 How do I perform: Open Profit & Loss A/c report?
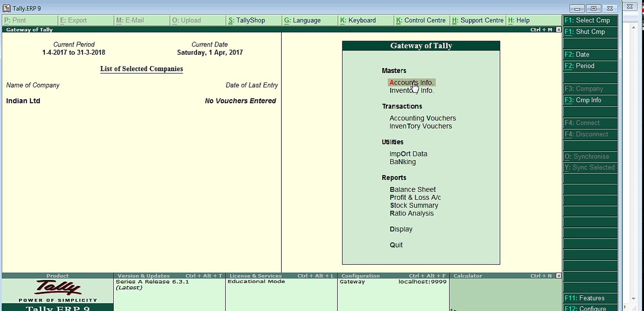415,197
